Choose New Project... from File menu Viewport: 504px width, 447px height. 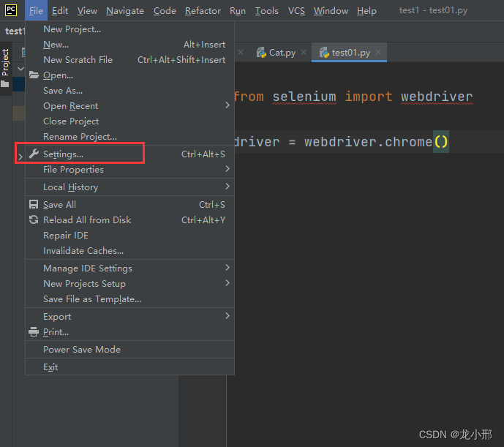[x=130, y=29]
